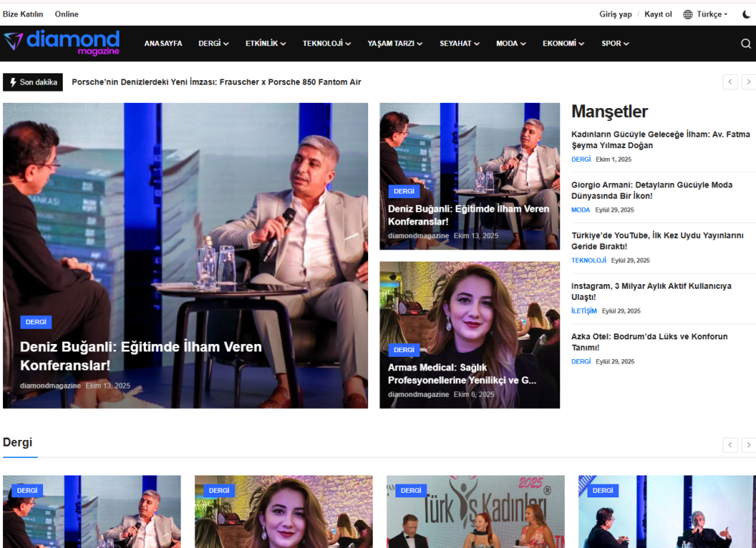Click the Giriş yap link
Image resolution: width=756 pixels, height=548 pixels.
pos(615,14)
